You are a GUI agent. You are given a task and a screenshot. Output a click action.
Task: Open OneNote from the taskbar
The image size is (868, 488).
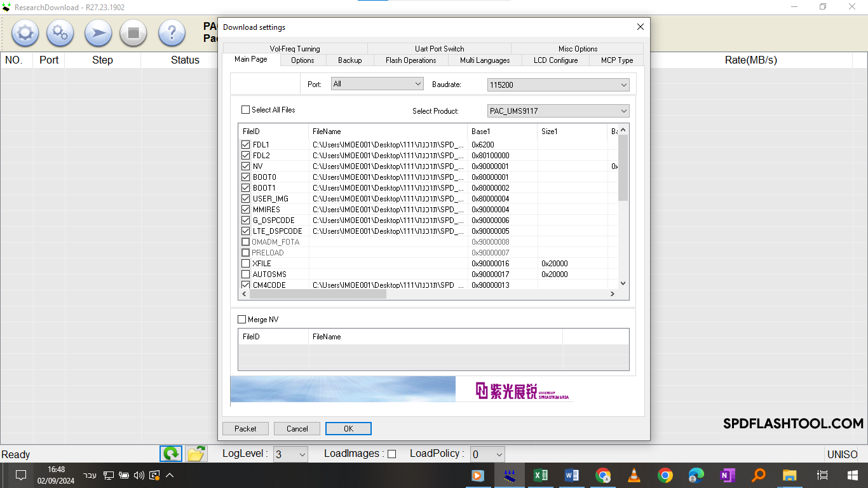pos(728,475)
